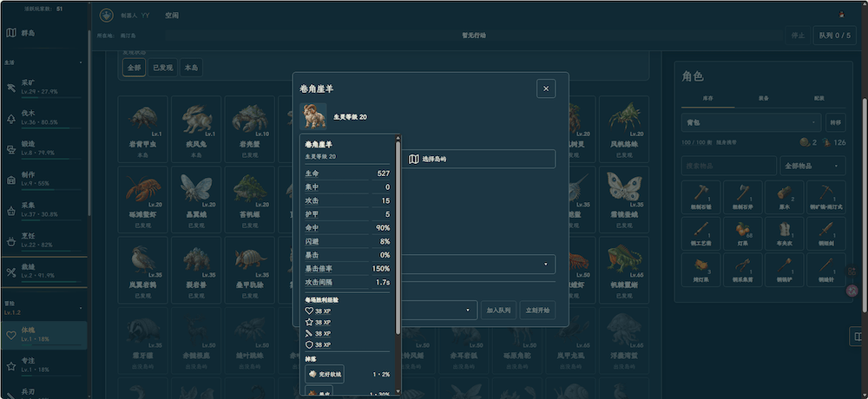Viewport: 868px width, 399px height.
Task: Click the 生命 527 stat row
Action: (x=348, y=173)
